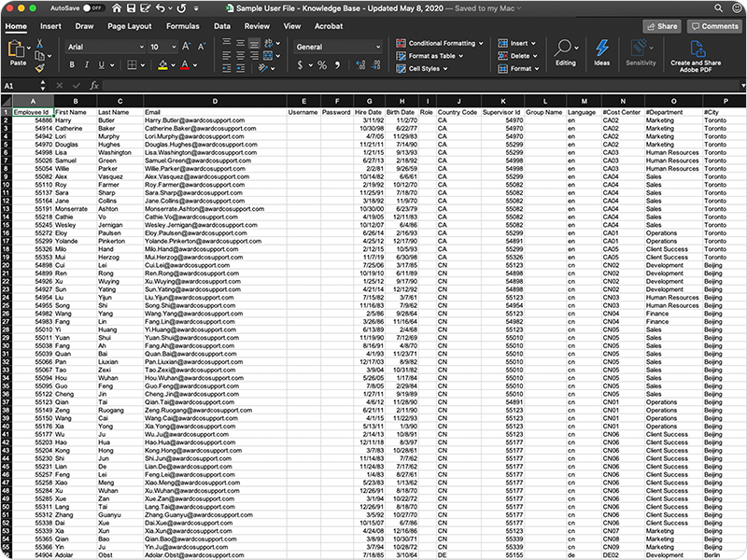Click the Ideas lightning bolt icon

(x=602, y=52)
